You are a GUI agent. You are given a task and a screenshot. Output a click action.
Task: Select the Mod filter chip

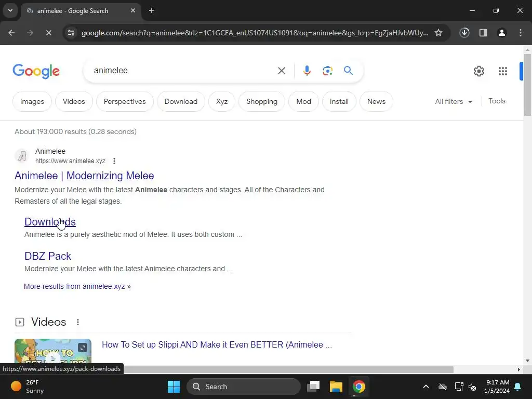coord(303,101)
